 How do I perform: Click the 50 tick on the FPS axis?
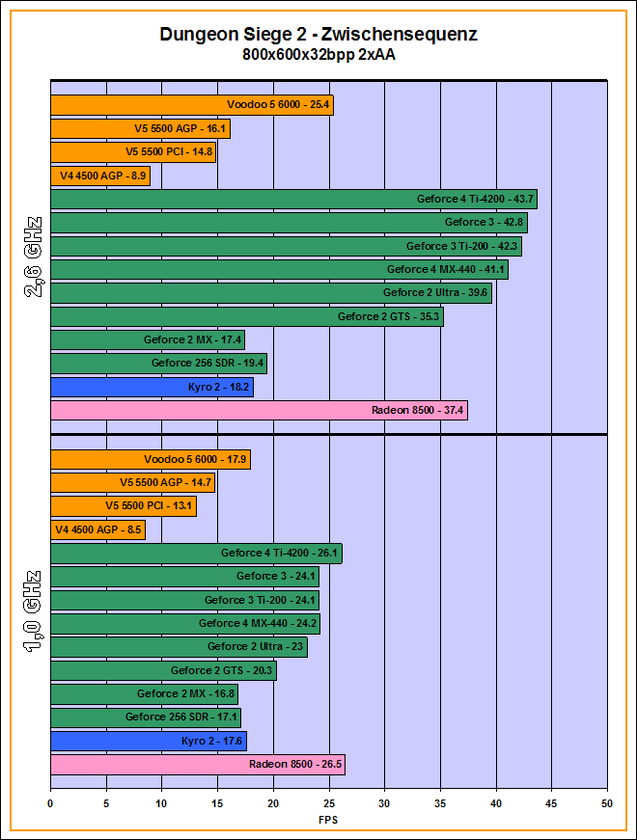coord(607,802)
